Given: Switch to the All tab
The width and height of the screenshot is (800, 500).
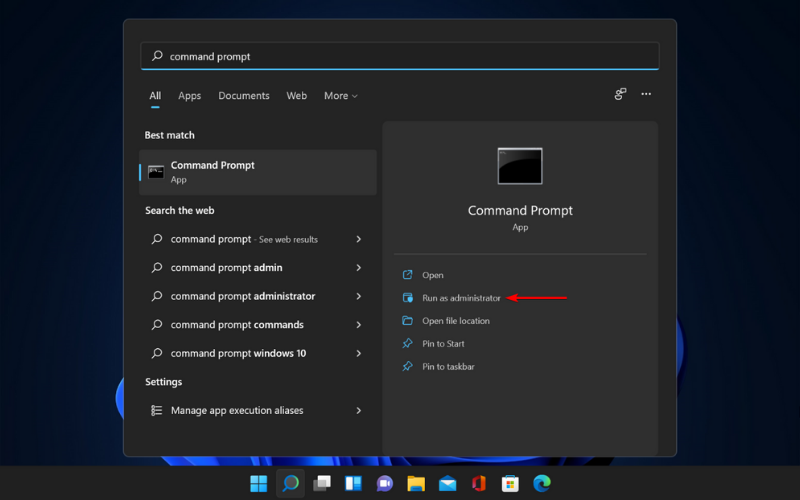Looking at the screenshot, I should 155,96.
